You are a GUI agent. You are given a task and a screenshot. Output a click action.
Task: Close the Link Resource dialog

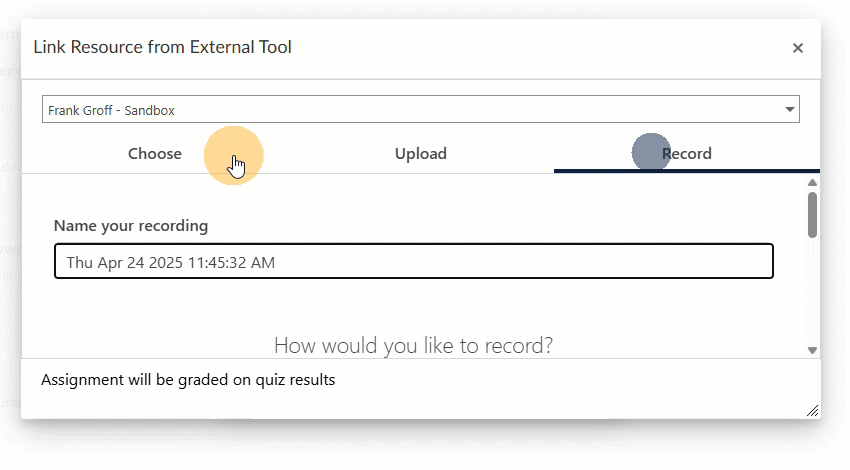click(797, 48)
